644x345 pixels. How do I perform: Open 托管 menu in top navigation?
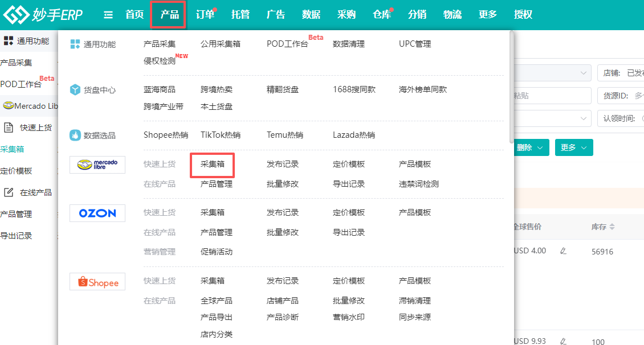(x=241, y=15)
